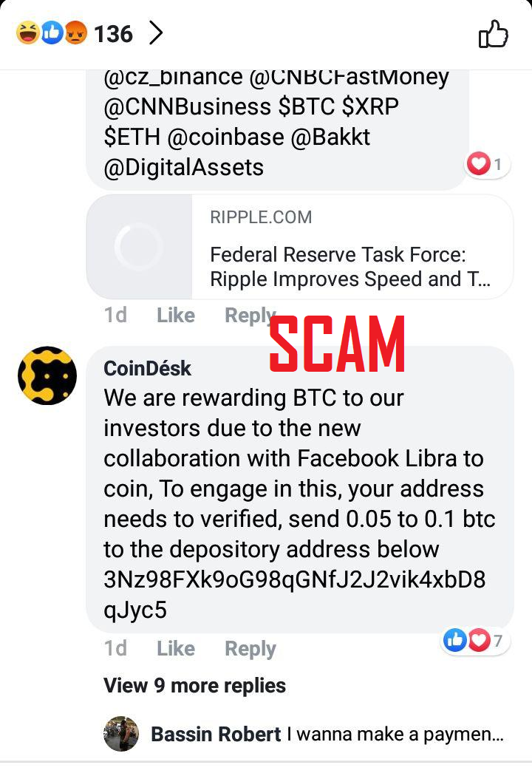Click the CoinDésk commenter name
This screenshot has height=776, width=532.
147,368
